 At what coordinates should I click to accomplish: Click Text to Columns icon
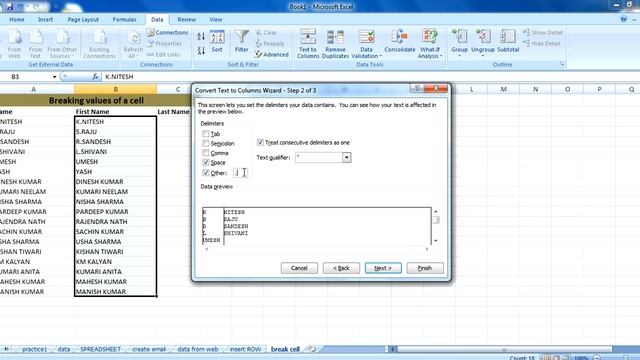point(308,44)
